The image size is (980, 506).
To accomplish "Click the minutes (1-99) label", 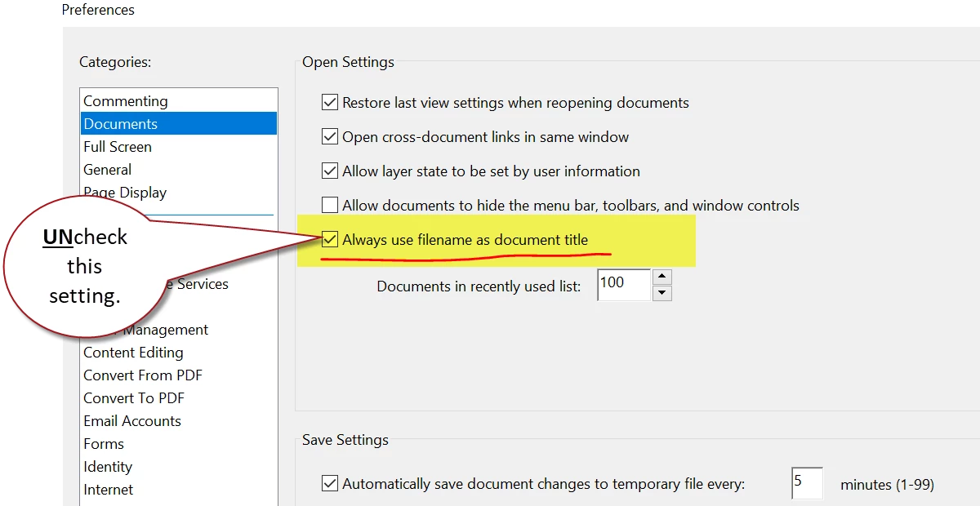I will (887, 485).
